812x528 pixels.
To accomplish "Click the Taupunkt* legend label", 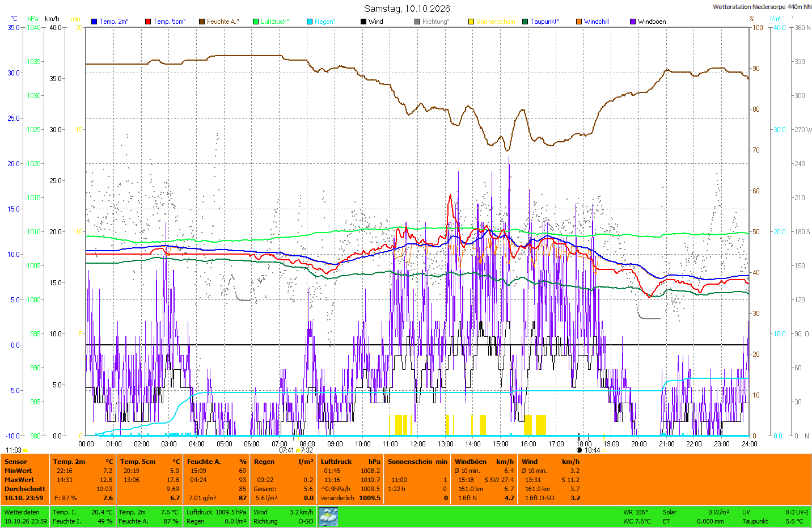I will 544,22.
